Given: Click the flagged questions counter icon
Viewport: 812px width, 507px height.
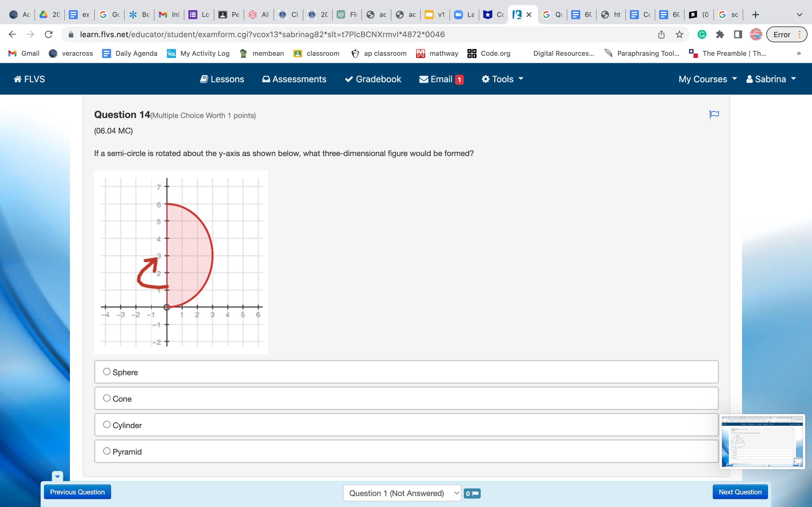Looking at the screenshot, I should click(472, 493).
